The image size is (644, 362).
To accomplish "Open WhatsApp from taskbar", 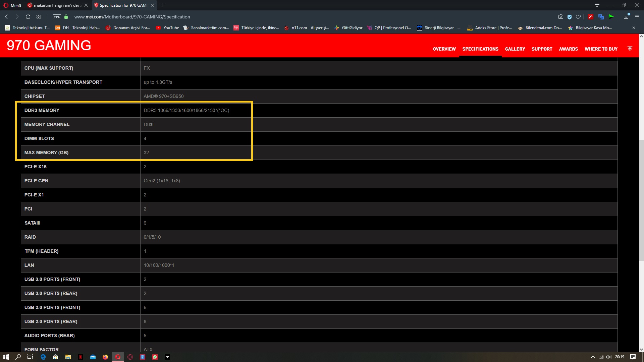I will tap(155, 357).
